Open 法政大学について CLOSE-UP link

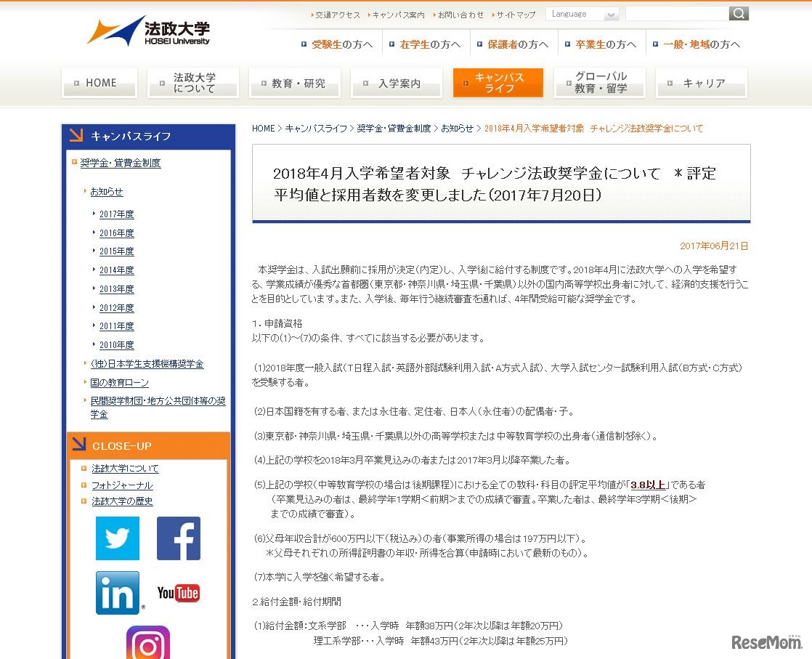126,469
